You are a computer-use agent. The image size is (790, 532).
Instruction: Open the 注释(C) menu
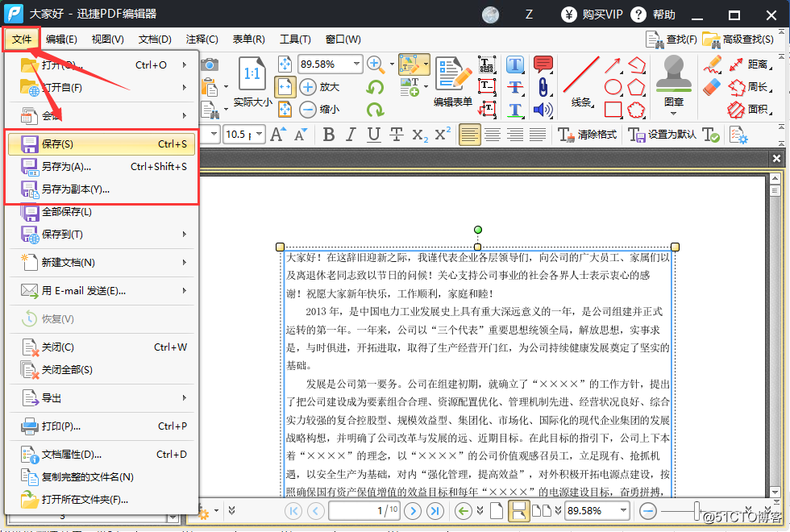coord(202,39)
